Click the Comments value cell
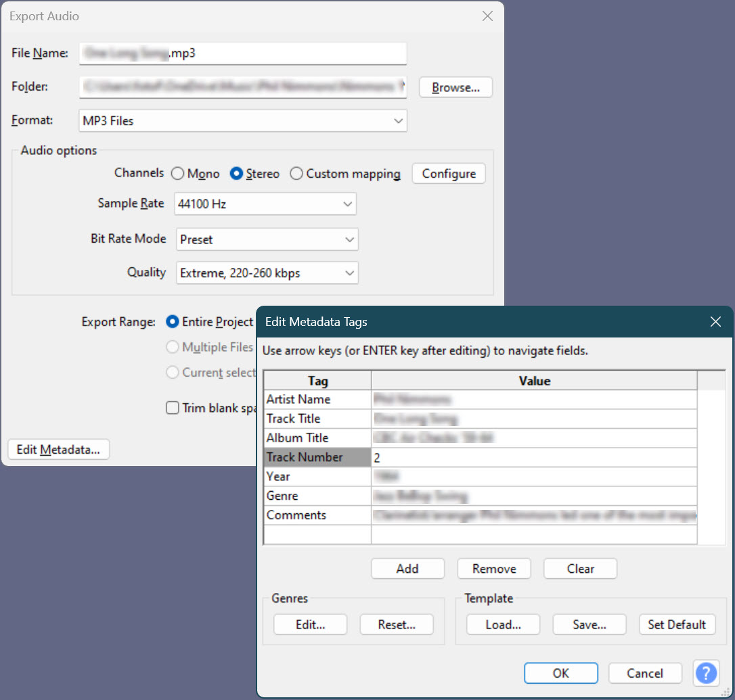The width and height of the screenshot is (735, 700). pos(534,515)
